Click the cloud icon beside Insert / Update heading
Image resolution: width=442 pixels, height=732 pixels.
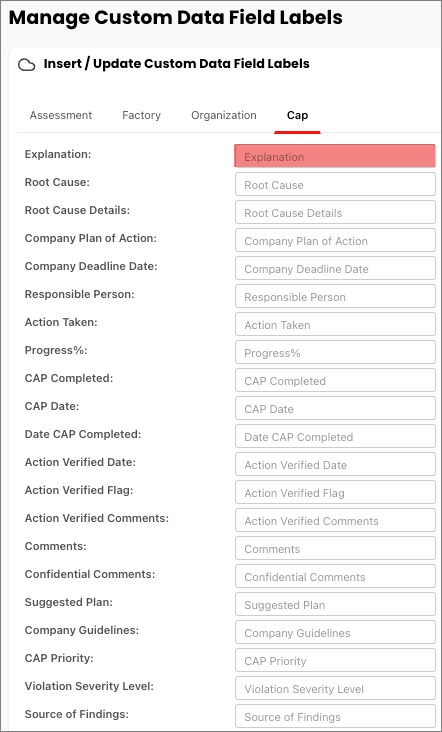click(27, 64)
